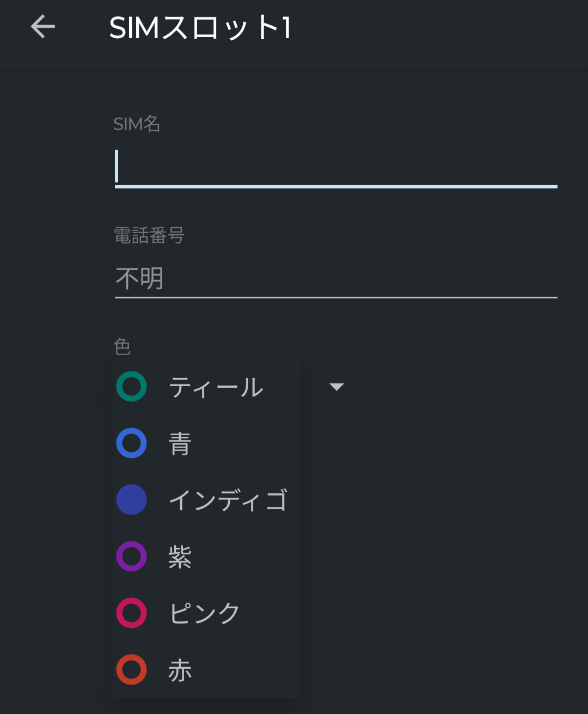Select ティール from the color list

click(x=216, y=387)
